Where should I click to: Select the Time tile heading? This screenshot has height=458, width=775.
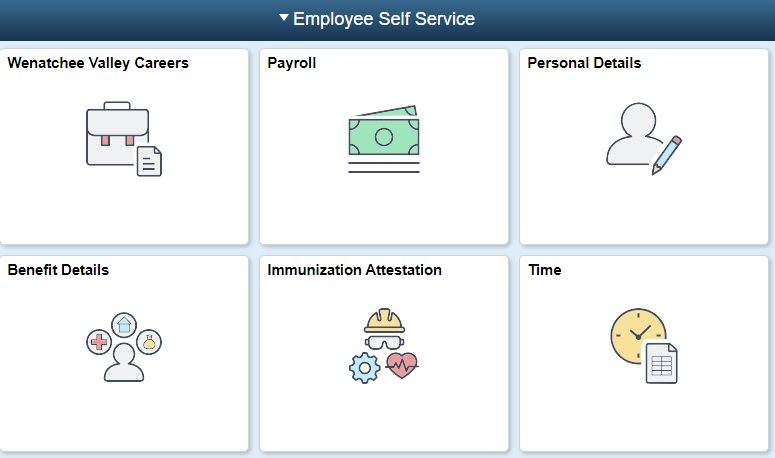tap(544, 270)
